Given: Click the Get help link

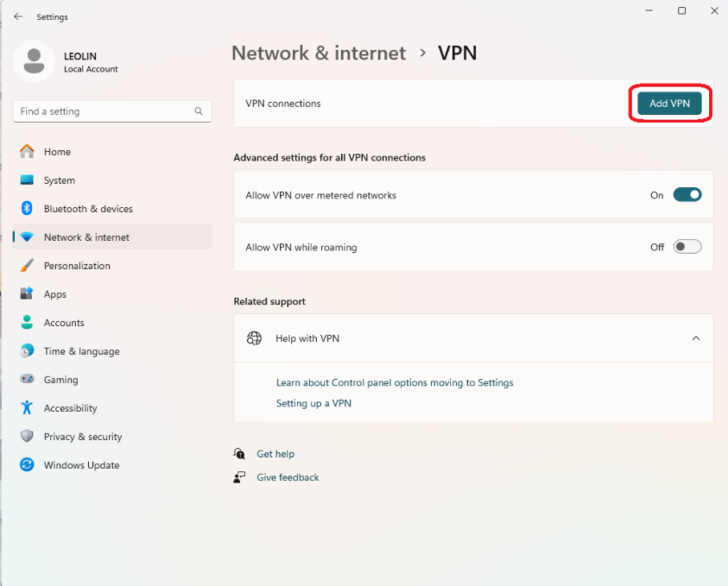Looking at the screenshot, I should coord(275,454).
